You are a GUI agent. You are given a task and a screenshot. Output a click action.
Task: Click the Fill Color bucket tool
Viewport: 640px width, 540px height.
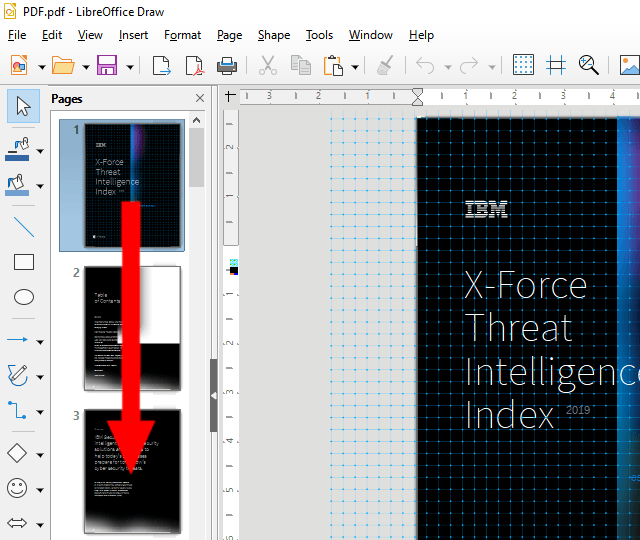click(17, 185)
